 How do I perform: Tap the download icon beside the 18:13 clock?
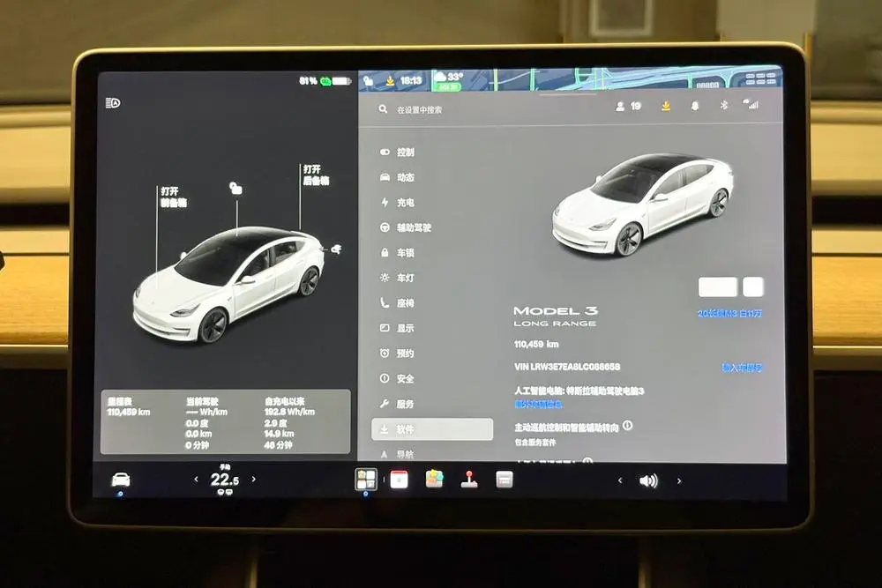tap(390, 81)
